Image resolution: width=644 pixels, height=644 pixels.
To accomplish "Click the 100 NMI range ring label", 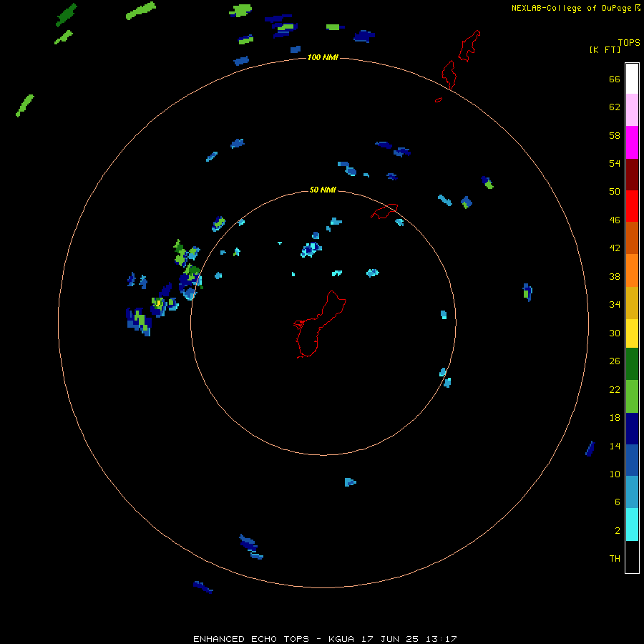I will click(323, 57).
